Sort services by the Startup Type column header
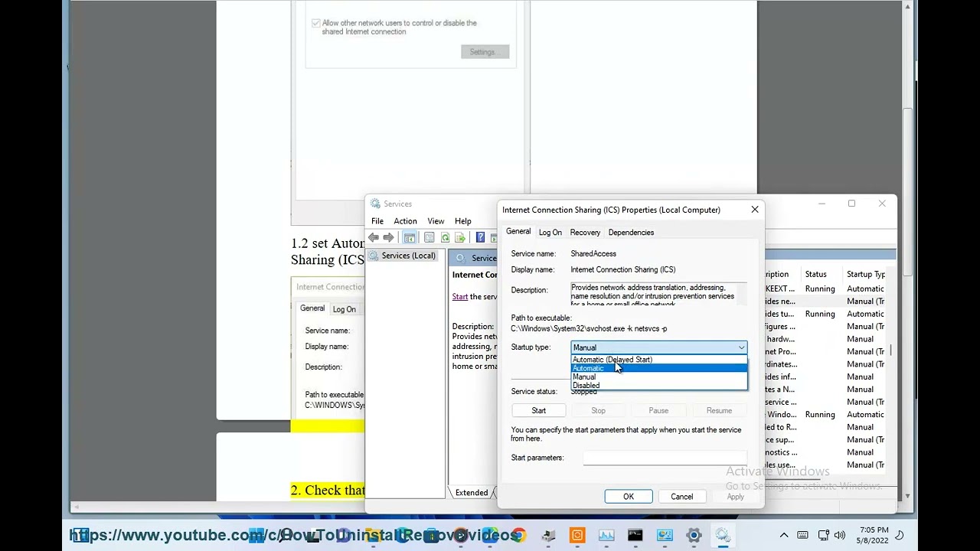Screen dimensions: 980x551 [x=865, y=274]
